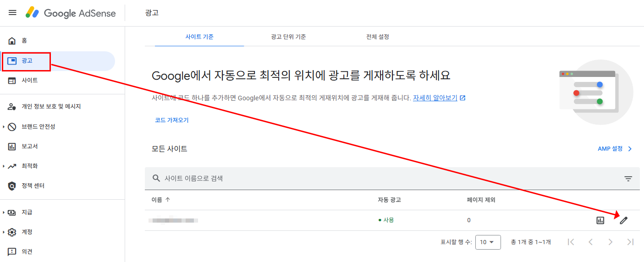Click the 사이트 이름으로 검색 field
This screenshot has width=644, height=262.
392,178
